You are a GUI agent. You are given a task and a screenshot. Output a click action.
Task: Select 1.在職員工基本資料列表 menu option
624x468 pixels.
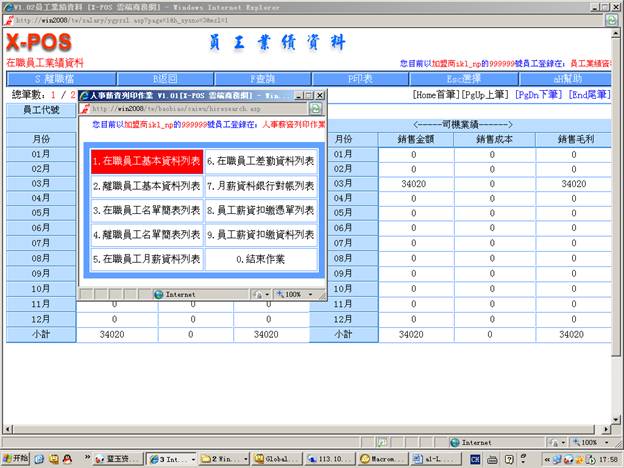pos(146,161)
